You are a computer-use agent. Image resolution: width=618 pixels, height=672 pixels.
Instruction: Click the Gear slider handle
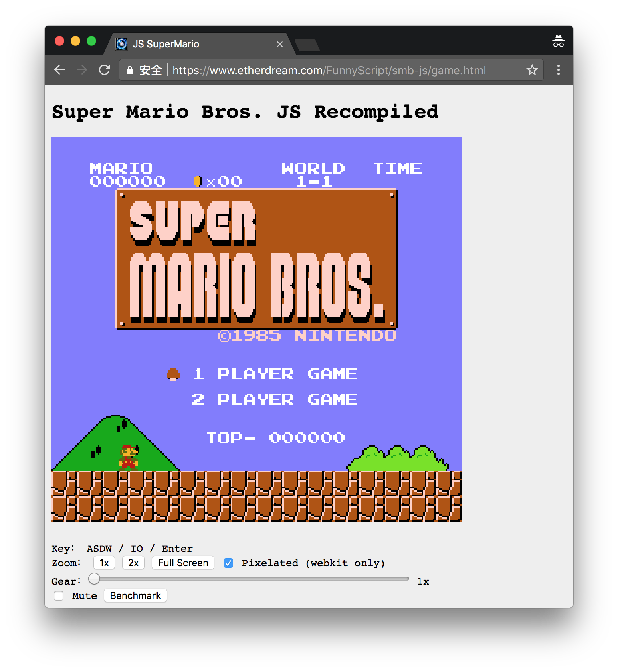(94, 579)
